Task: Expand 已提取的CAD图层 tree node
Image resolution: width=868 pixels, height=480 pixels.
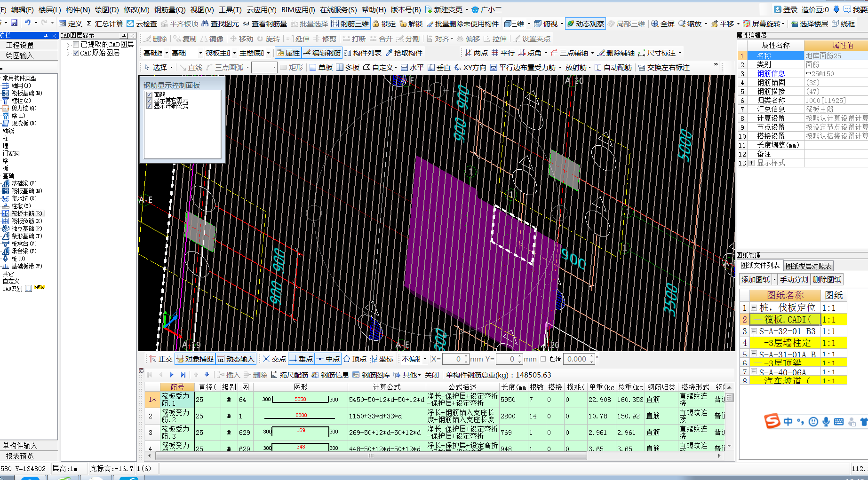Action: tap(68, 45)
